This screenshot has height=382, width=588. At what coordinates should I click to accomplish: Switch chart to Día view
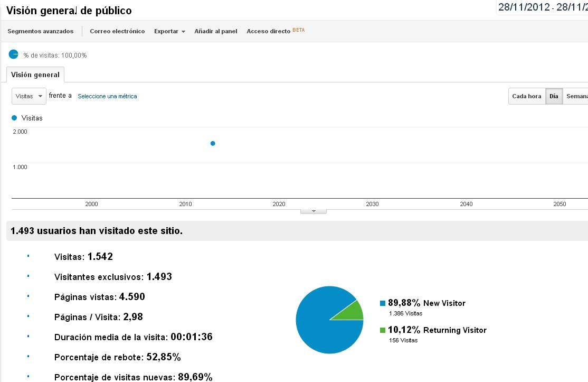554,96
